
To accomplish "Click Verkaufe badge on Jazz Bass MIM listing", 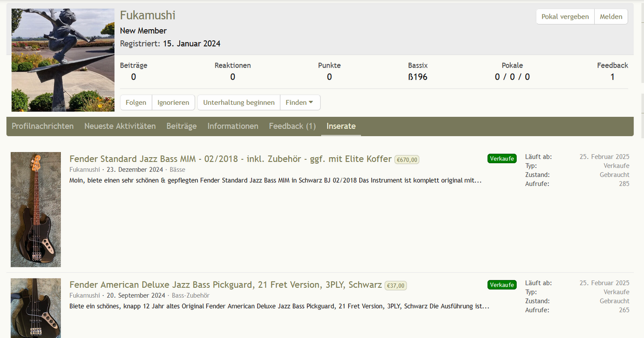I will 502,159.
